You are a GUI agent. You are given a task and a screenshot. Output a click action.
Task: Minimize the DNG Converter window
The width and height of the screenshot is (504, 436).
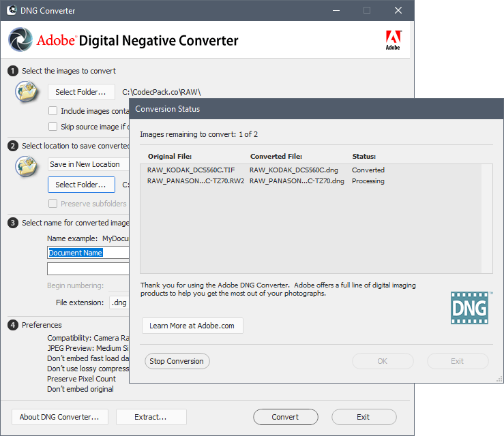(x=336, y=10)
